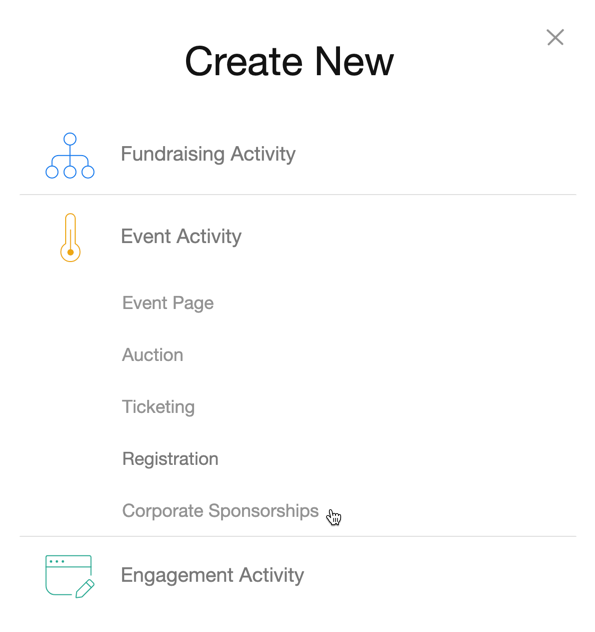Select Corporate Sponsorships

pos(220,511)
